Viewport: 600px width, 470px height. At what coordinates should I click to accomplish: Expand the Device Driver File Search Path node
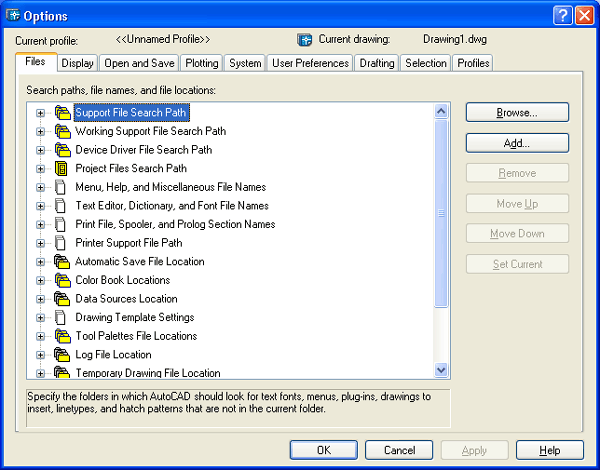(41, 150)
